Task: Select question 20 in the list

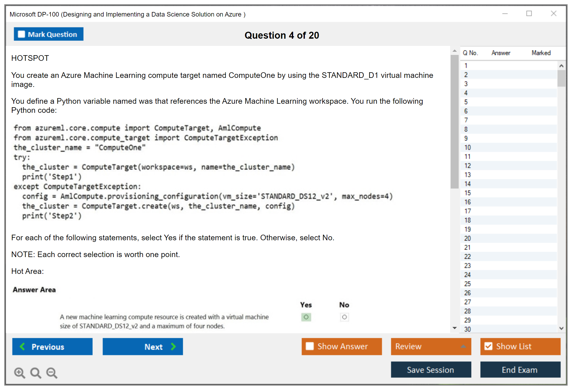Action: coord(467,238)
